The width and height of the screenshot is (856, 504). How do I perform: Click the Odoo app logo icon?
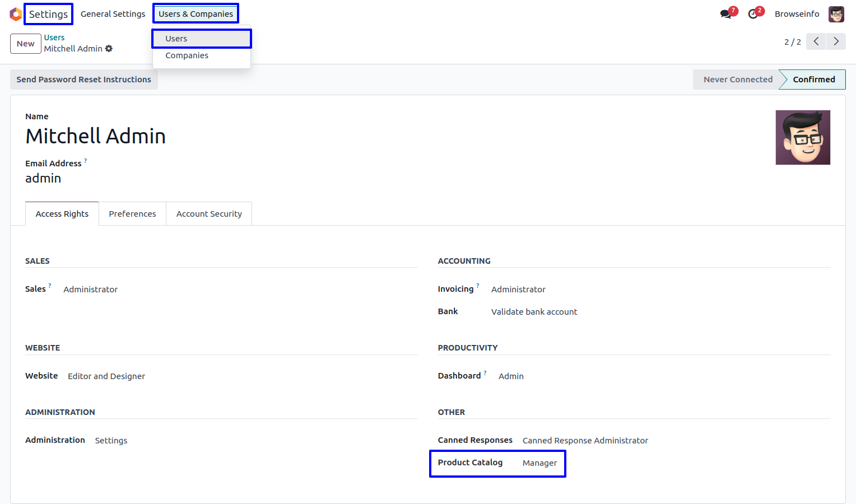[x=16, y=14]
